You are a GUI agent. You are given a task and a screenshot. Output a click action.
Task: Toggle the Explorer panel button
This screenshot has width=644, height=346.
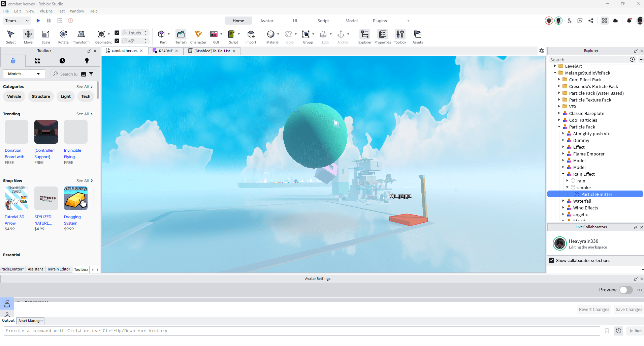pos(365,36)
